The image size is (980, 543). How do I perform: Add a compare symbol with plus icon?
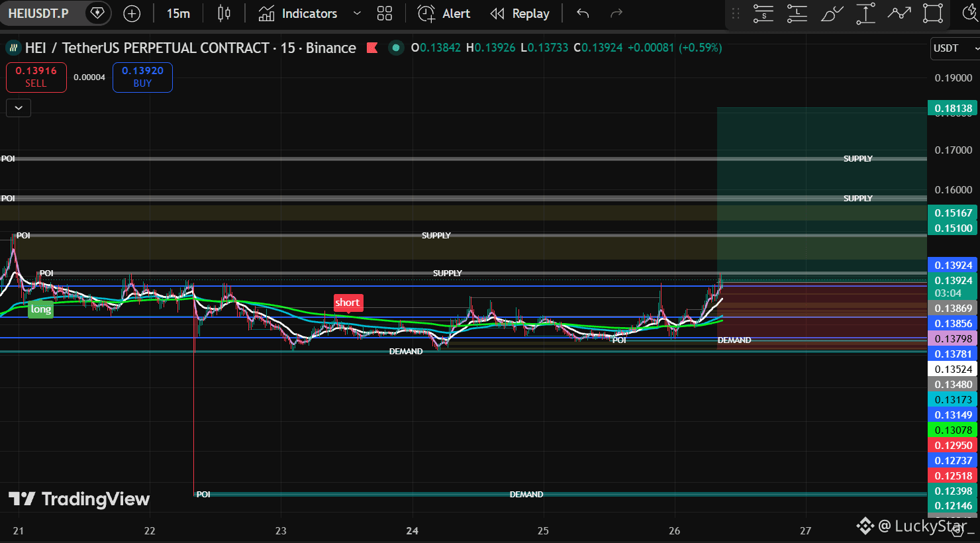click(132, 13)
